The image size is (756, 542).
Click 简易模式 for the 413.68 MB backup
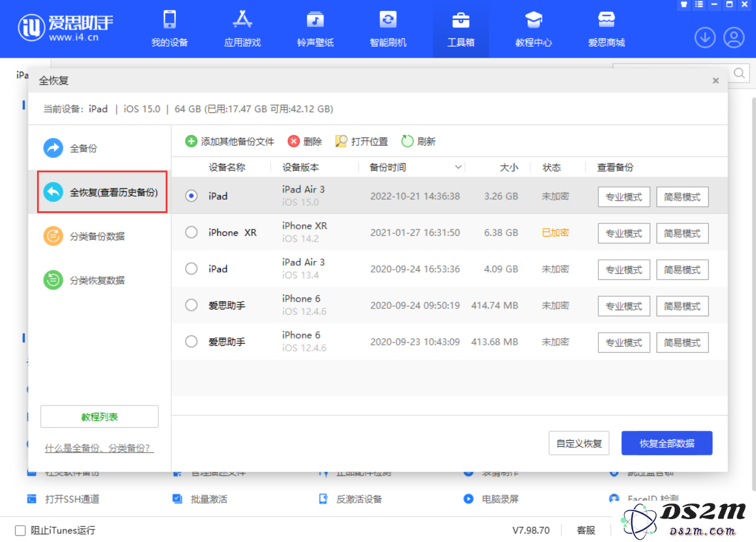click(x=682, y=342)
